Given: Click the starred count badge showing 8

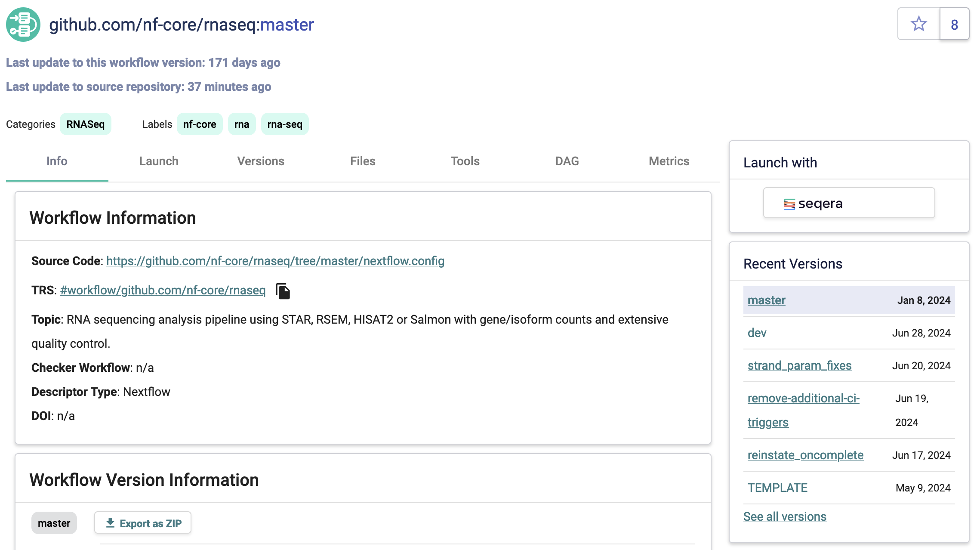Looking at the screenshot, I should coord(954,25).
